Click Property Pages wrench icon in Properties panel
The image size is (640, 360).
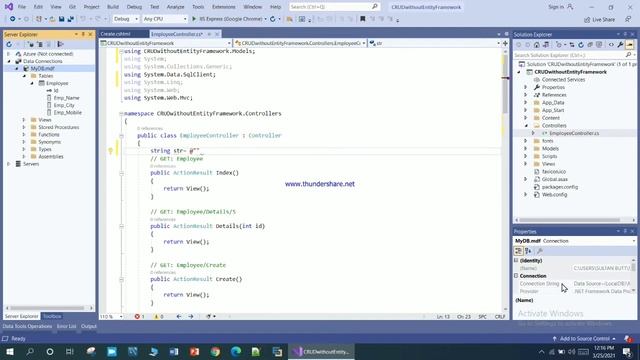(x=540, y=251)
